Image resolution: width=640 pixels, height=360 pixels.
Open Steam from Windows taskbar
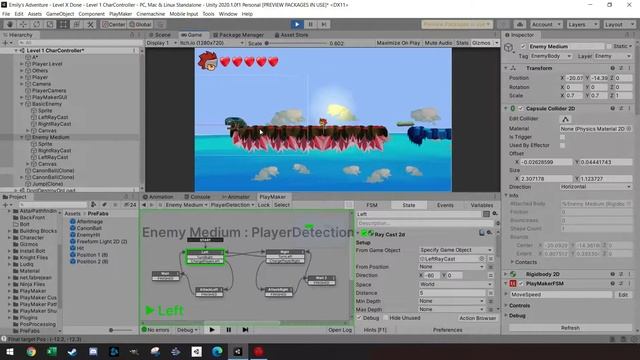click(73, 351)
